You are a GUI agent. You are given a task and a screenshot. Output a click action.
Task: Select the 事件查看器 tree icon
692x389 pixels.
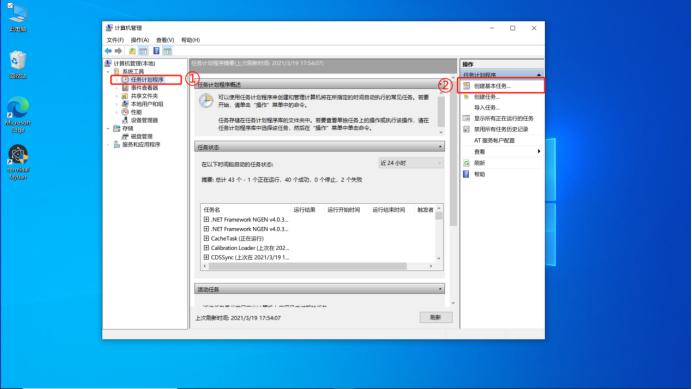point(125,88)
